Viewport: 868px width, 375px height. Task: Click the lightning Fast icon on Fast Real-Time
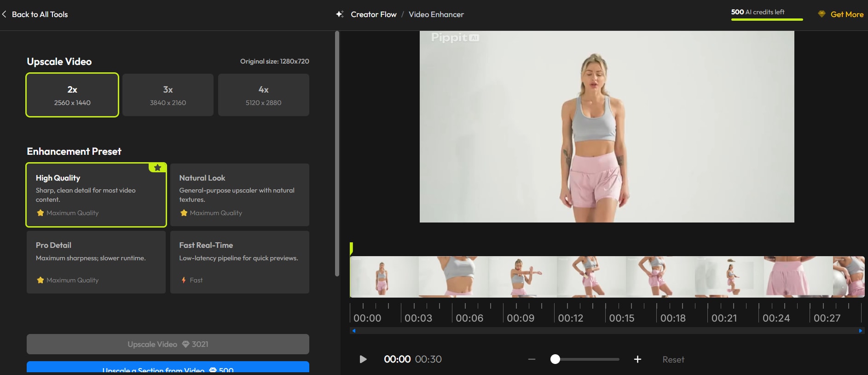point(184,280)
